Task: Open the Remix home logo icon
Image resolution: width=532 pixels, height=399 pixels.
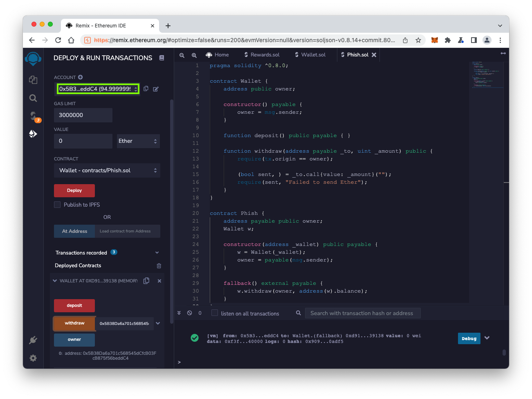Action: pos(33,59)
